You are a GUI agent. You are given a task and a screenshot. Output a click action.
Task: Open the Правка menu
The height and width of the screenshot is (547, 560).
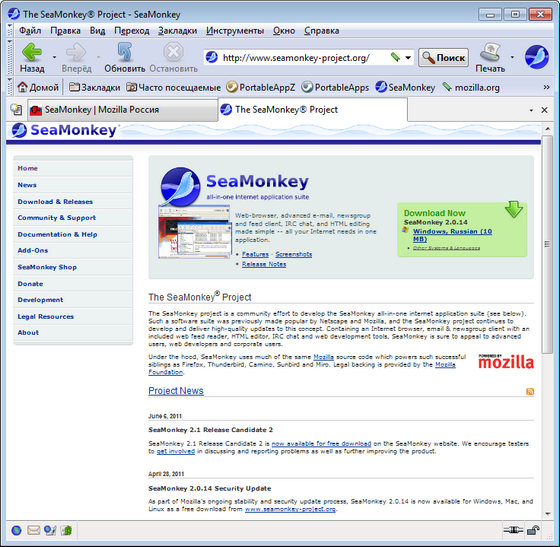pyautogui.click(x=65, y=31)
